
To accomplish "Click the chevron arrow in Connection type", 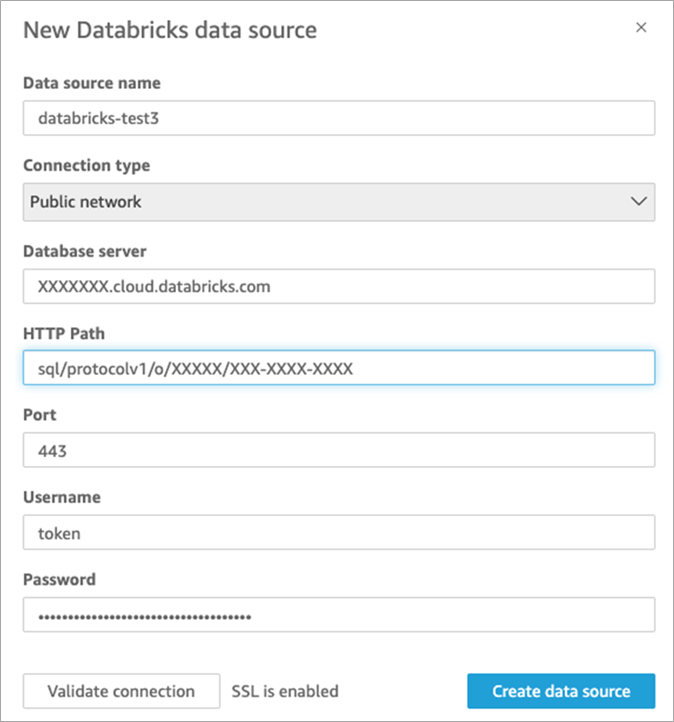I will [639, 202].
